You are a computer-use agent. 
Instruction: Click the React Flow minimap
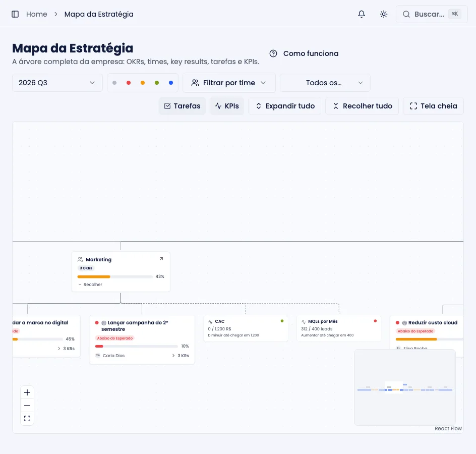pos(405,387)
